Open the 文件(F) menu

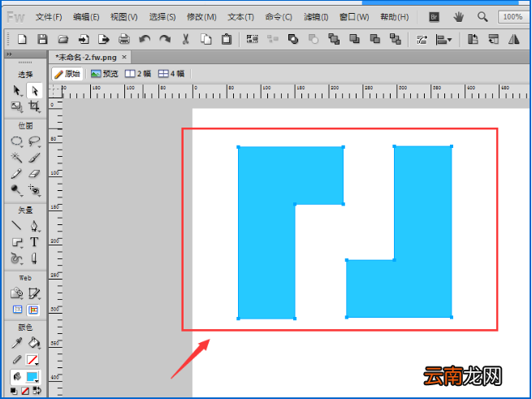(x=49, y=16)
